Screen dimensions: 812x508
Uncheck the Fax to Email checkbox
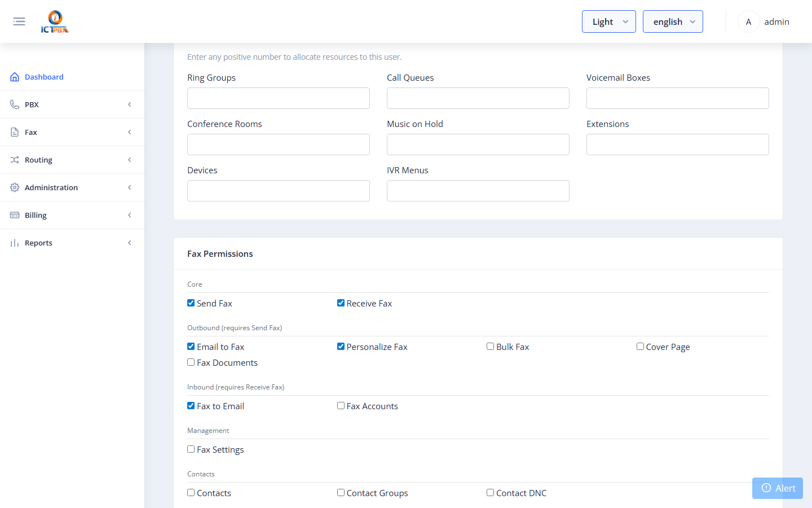click(x=191, y=406)
